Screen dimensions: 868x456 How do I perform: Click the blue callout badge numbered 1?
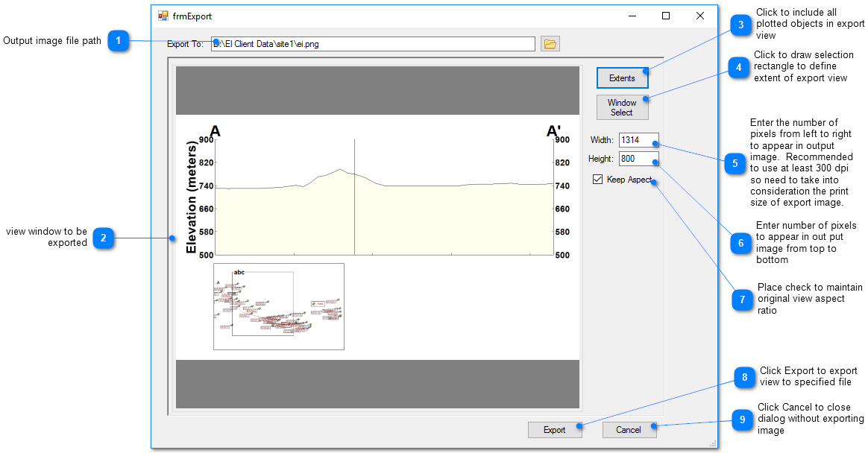(x=118, y=41)
